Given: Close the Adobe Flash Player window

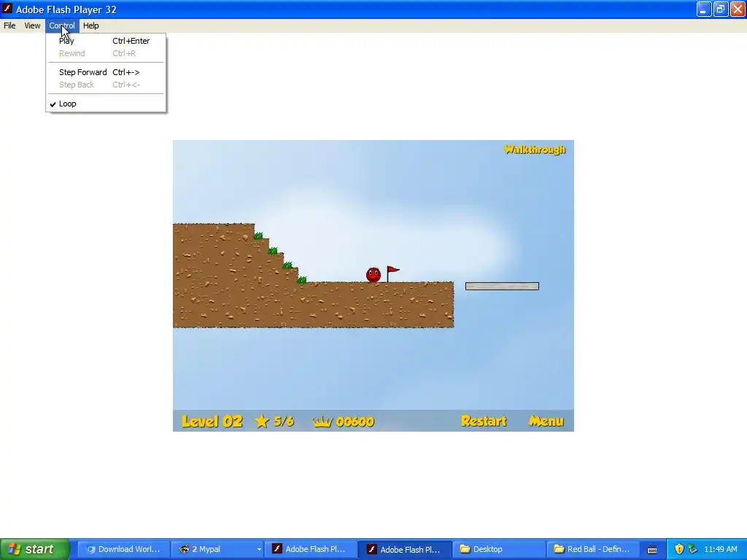Looking at the screenshot, I should [738, 9].
